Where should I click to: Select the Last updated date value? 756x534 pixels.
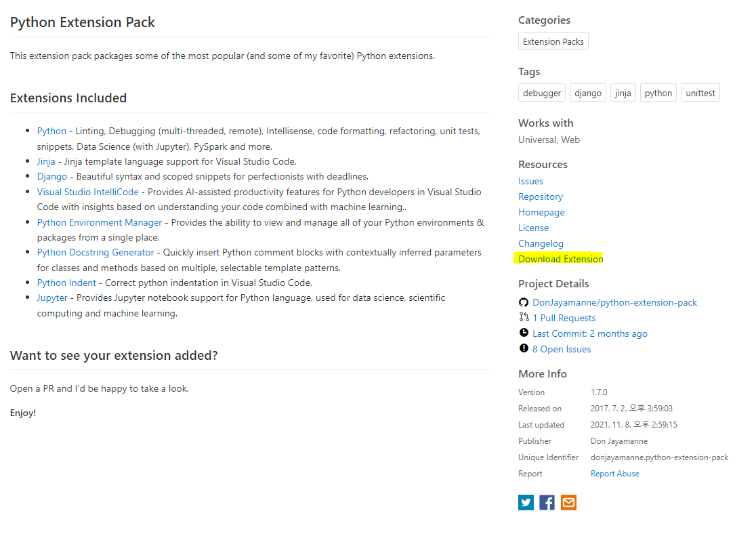[x=633, y=424]
